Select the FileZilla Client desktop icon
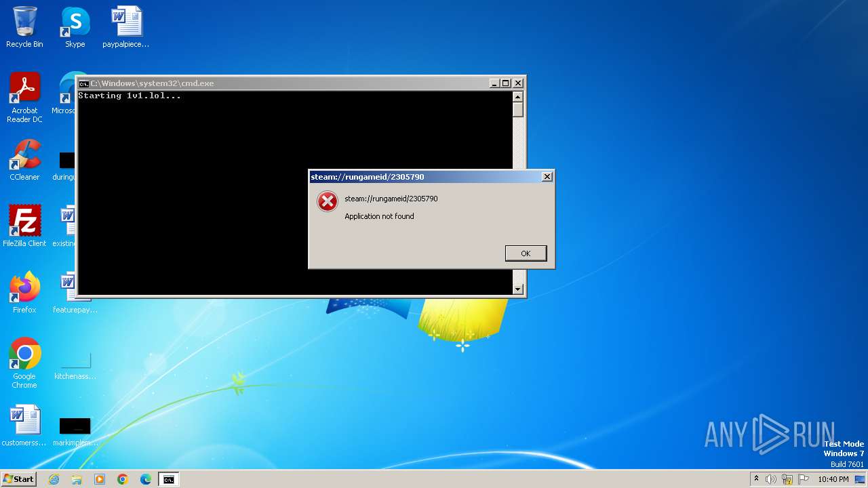 pyautogui.click(x=25, y=226)
